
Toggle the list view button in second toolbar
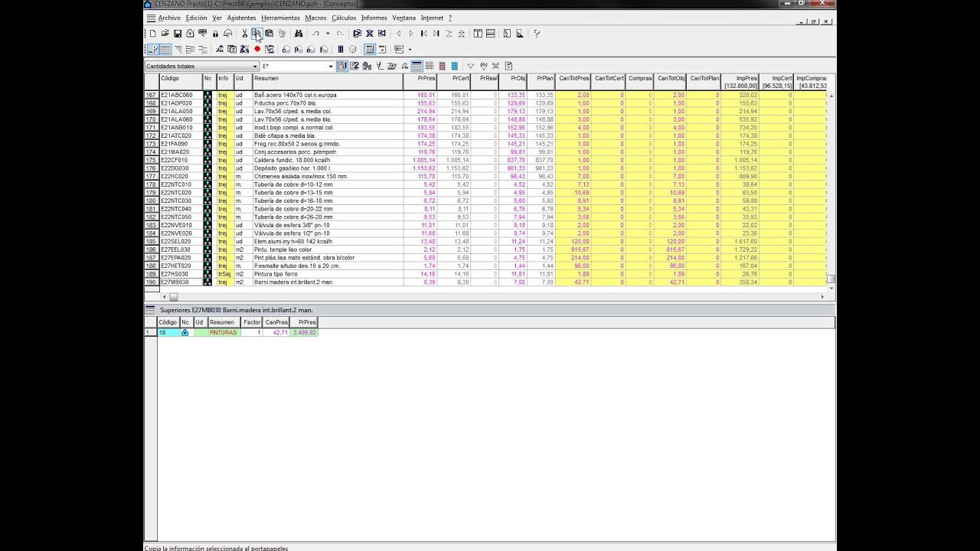point(165,49)
